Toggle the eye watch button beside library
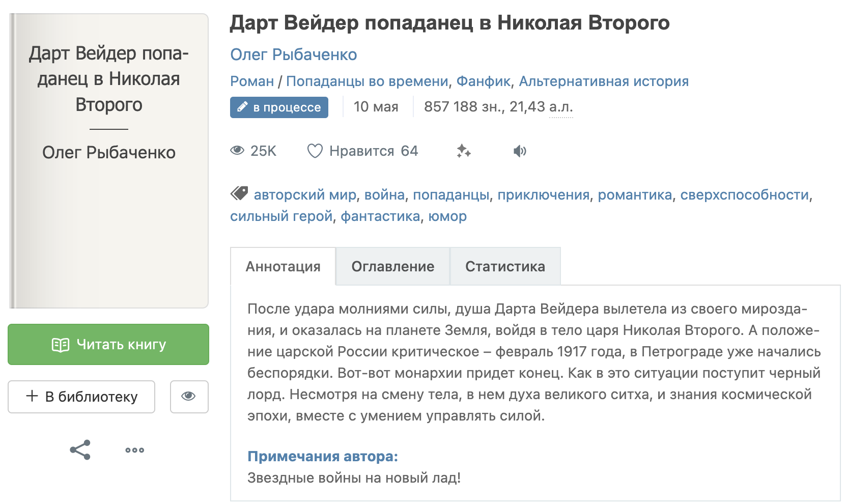 (189, 397)
